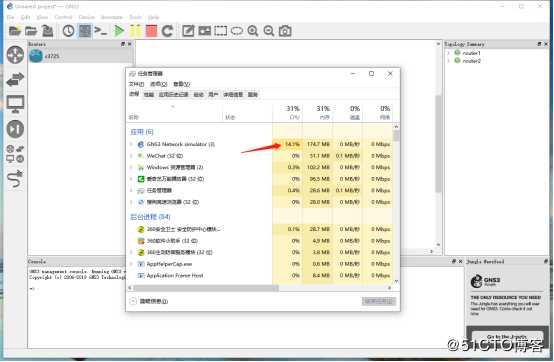Open the File menu in GNS3
Viewport: 554px width, 362px height.
[x=10, y=17]
